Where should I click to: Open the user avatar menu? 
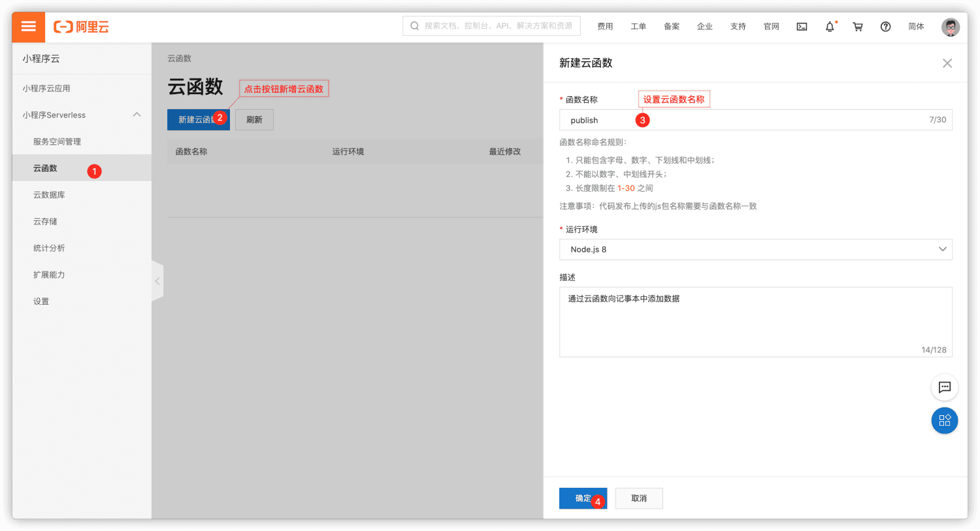[x=951, y=27]
